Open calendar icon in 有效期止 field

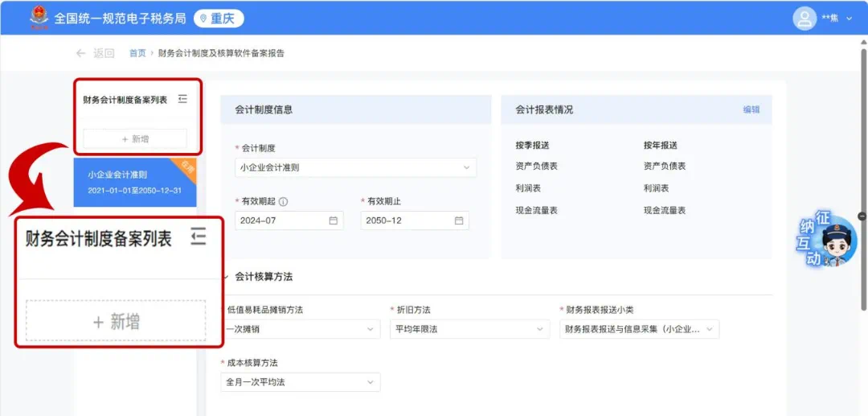[459, 220]
